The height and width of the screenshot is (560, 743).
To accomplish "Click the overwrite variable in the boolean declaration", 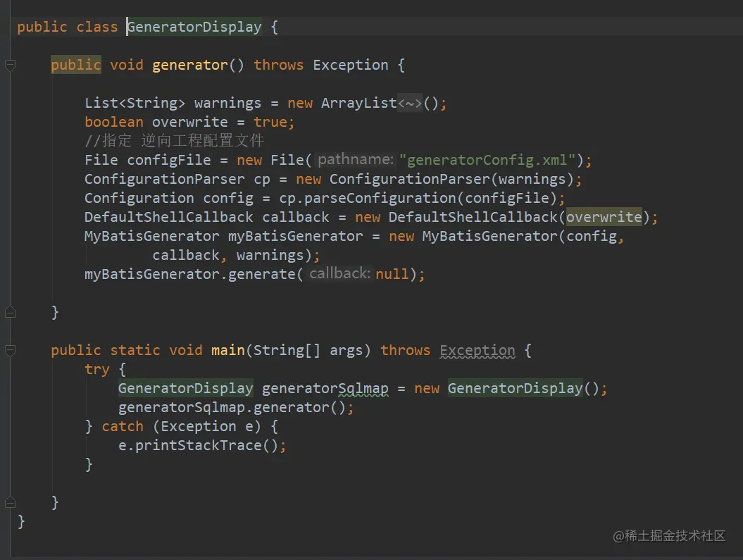I will [x=189, y=123].
